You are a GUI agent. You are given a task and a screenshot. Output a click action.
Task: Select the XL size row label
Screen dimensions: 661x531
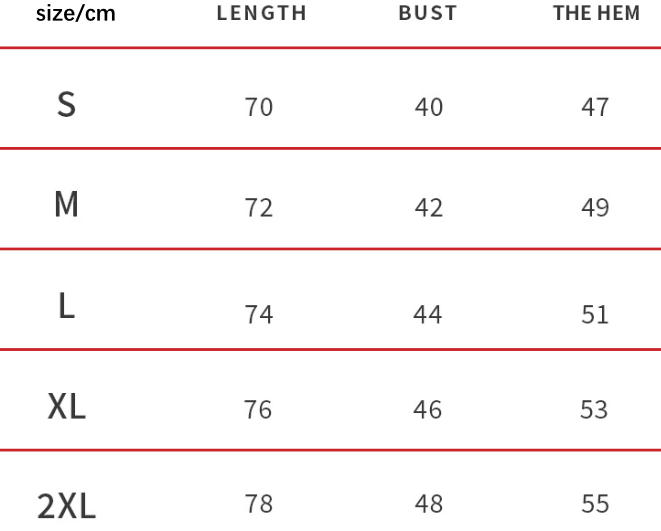pyautogui.click(x=66, y=407)
